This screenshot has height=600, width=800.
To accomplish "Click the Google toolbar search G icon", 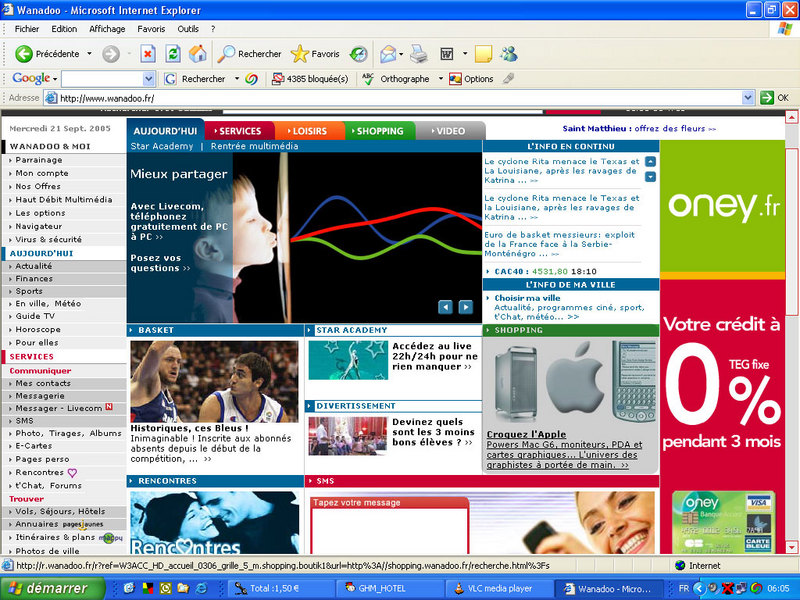I will pyautogui.click(x=170, y=79).
